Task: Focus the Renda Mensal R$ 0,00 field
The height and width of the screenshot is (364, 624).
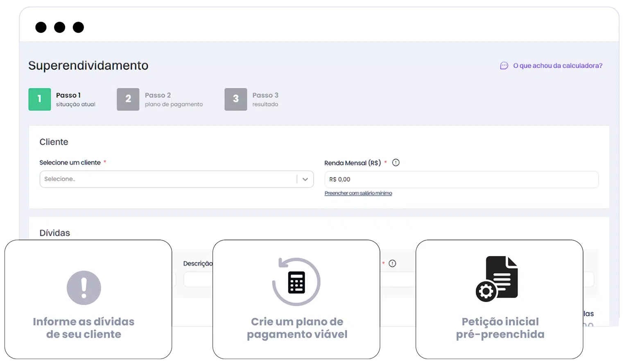Action: 461,179
